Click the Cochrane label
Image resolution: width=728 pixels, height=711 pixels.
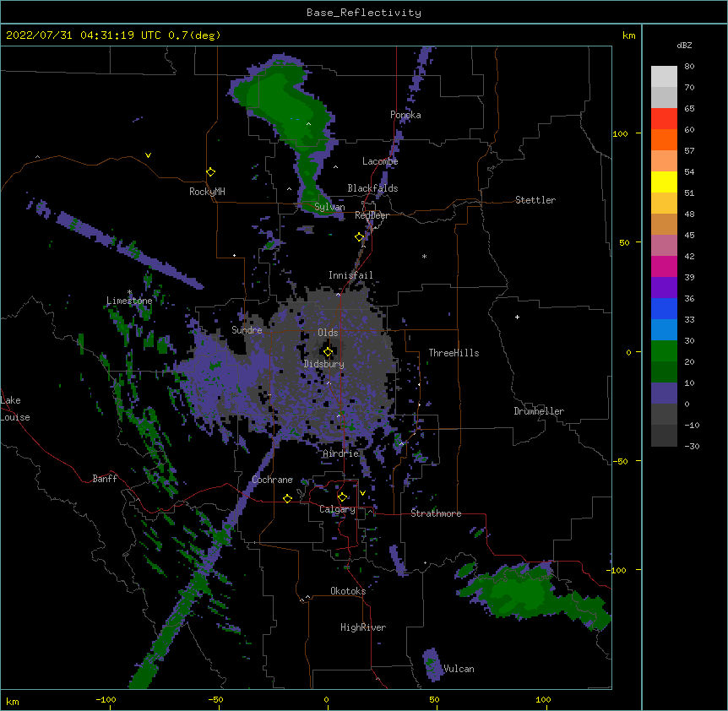point(272,480)
